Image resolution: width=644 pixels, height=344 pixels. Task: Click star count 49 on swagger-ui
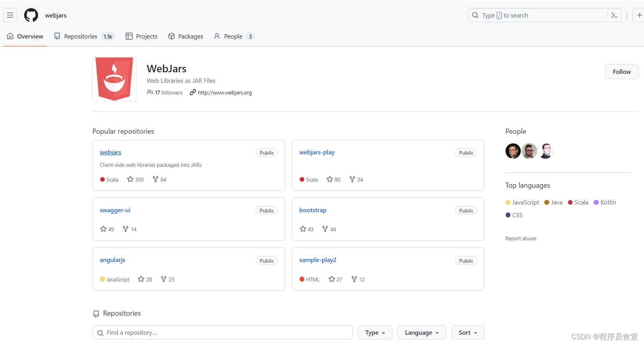point(107,229)
